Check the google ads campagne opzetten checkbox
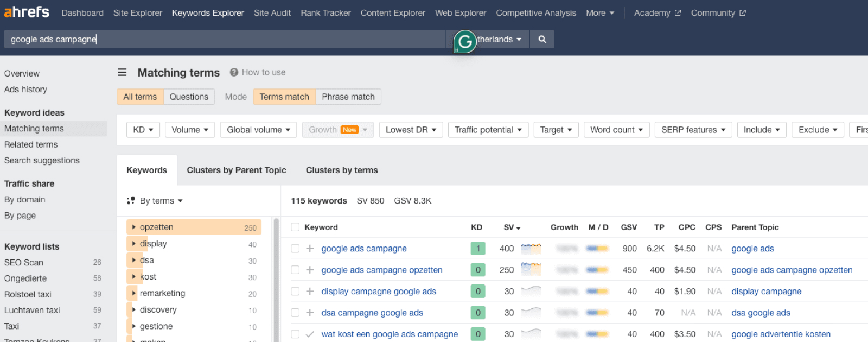The height and width of the screenshot is (342, 868). pyautogui.click(x=295, y=270)
